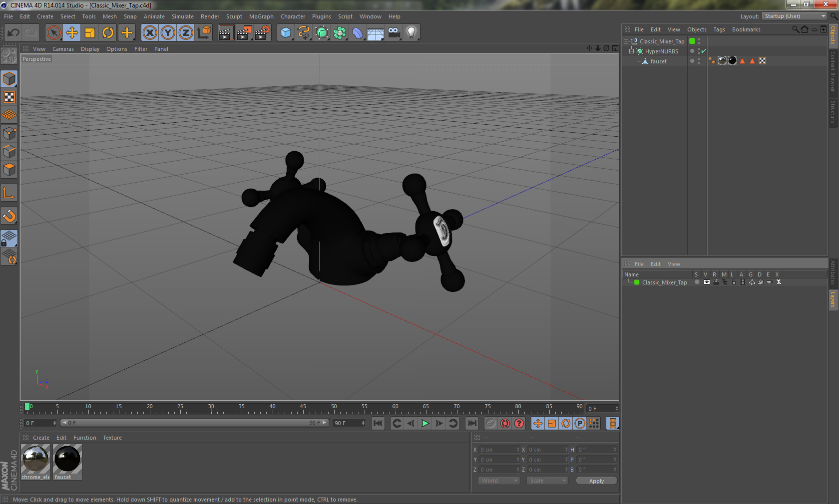This screenshot has width=839, height=504.
Task: Open the World coordinate system dropdown
Action: (x=499, y=481)
